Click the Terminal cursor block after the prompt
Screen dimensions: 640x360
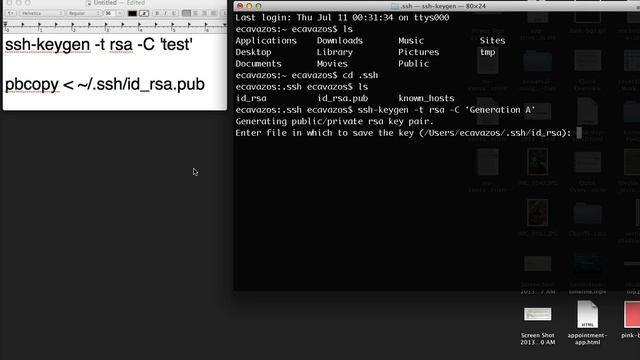coord(579,133)
